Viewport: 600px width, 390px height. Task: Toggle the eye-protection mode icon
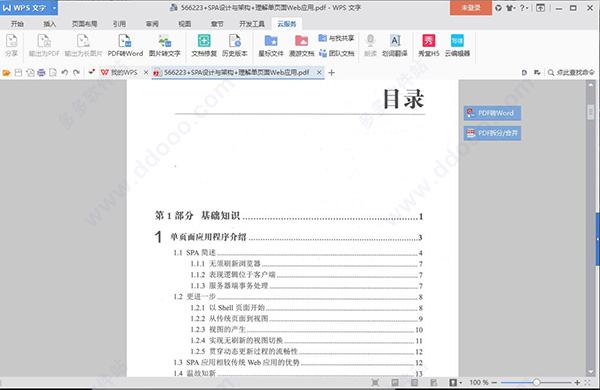[x=453, y=382]
